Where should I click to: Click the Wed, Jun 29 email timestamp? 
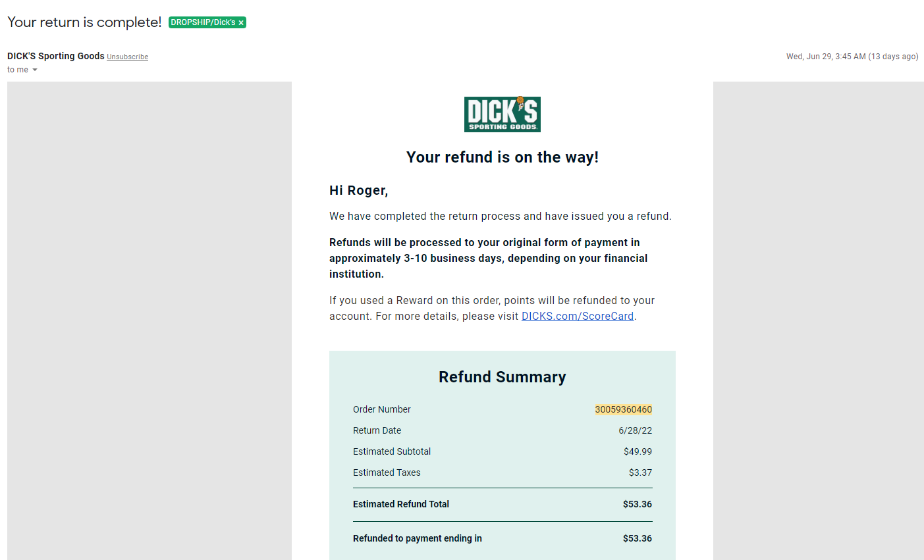click(x=852, y=57)
